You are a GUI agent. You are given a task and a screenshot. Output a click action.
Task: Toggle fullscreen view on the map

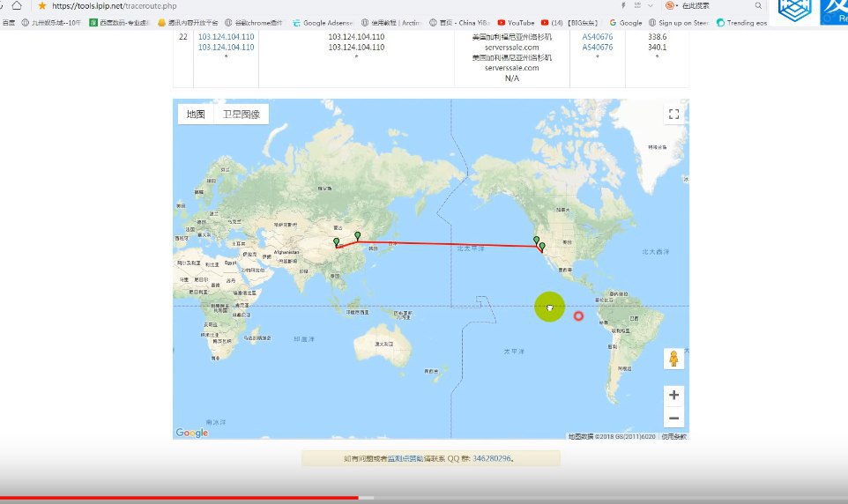[673, 115]
